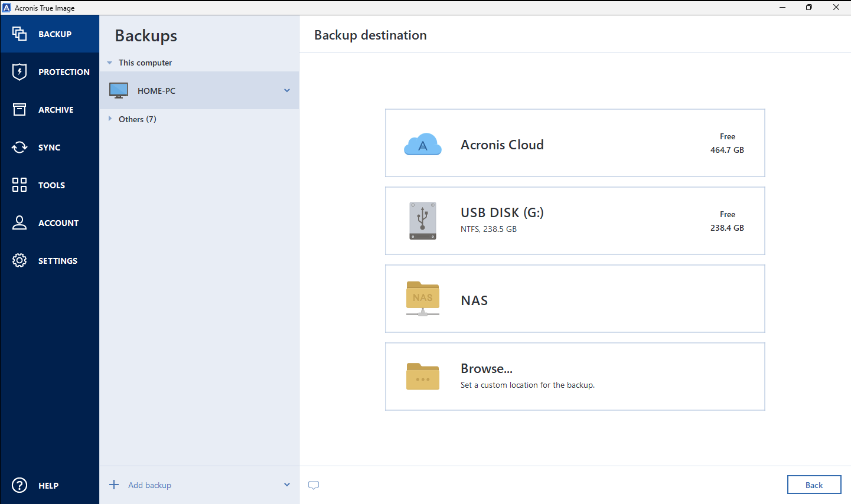The image size is (851, 504).
Task: Select the Protection shield icon
Action: pyautogui.click(x=19, y=71)
